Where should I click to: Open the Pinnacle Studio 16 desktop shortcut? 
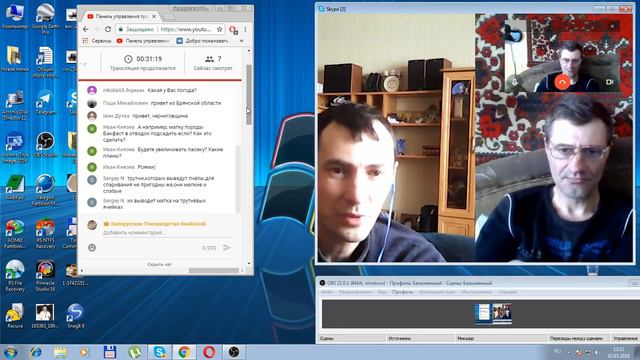coord(45,276)
